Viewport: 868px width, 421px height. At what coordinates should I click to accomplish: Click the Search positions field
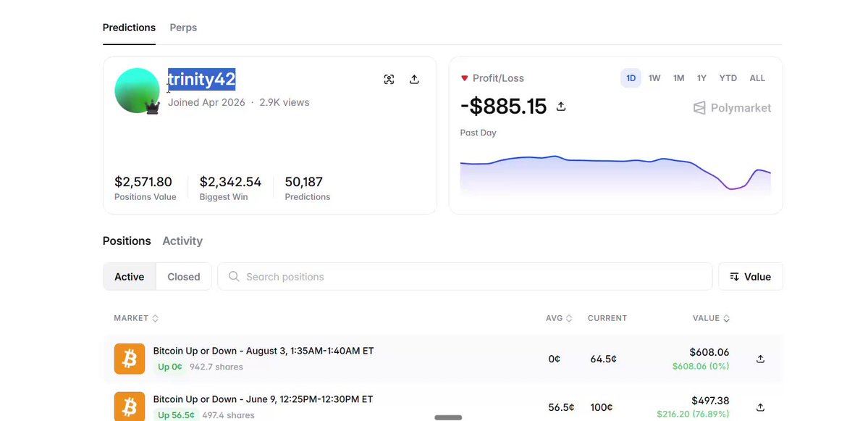465,276
